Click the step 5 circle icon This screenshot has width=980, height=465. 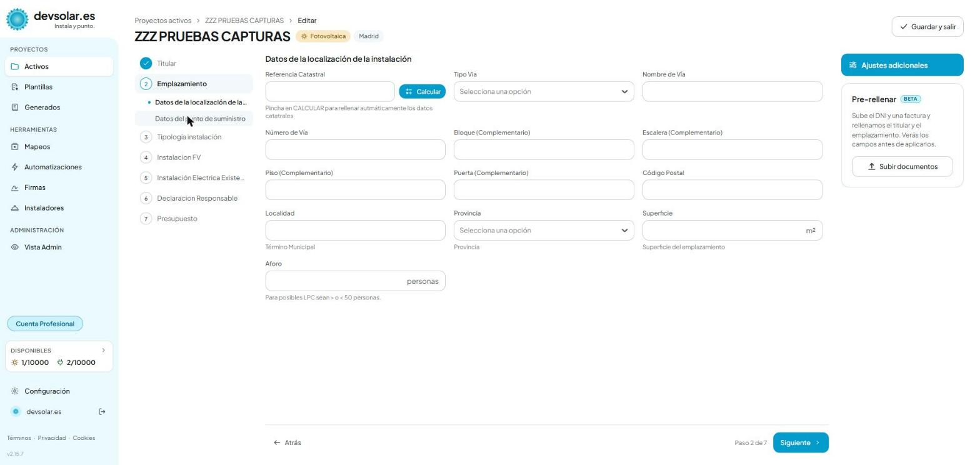tap(146, 178)
